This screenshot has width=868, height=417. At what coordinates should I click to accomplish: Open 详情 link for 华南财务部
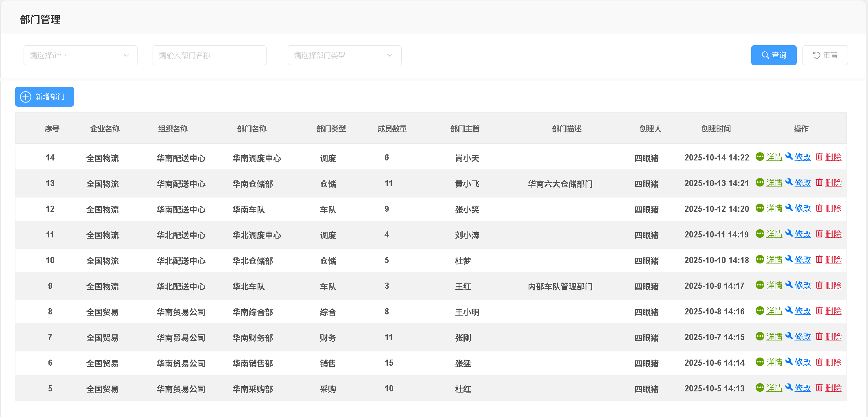tap(774, 337)
